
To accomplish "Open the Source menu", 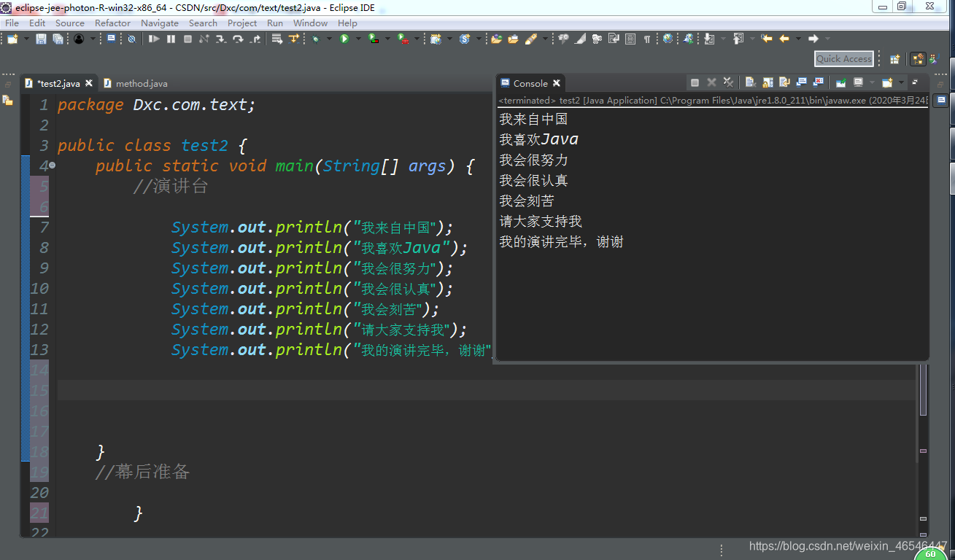I will pyautogui.click(x=70, y=23).
